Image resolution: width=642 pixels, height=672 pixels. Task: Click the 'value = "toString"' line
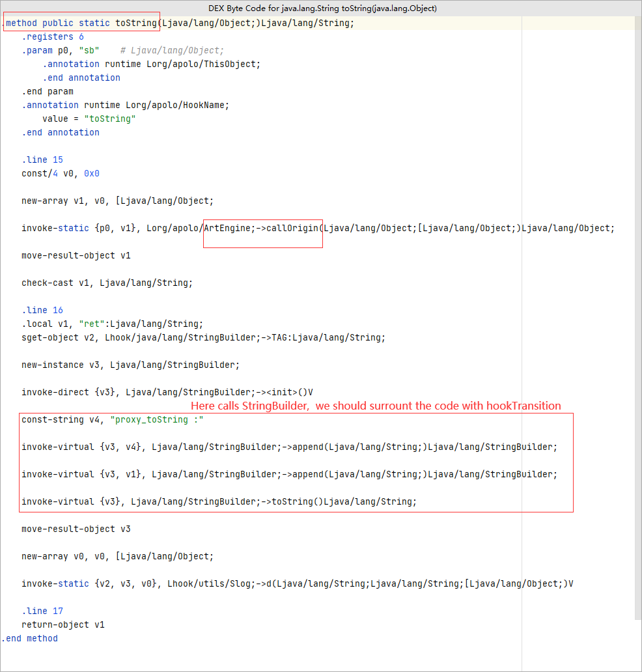[x=89, y=119]
